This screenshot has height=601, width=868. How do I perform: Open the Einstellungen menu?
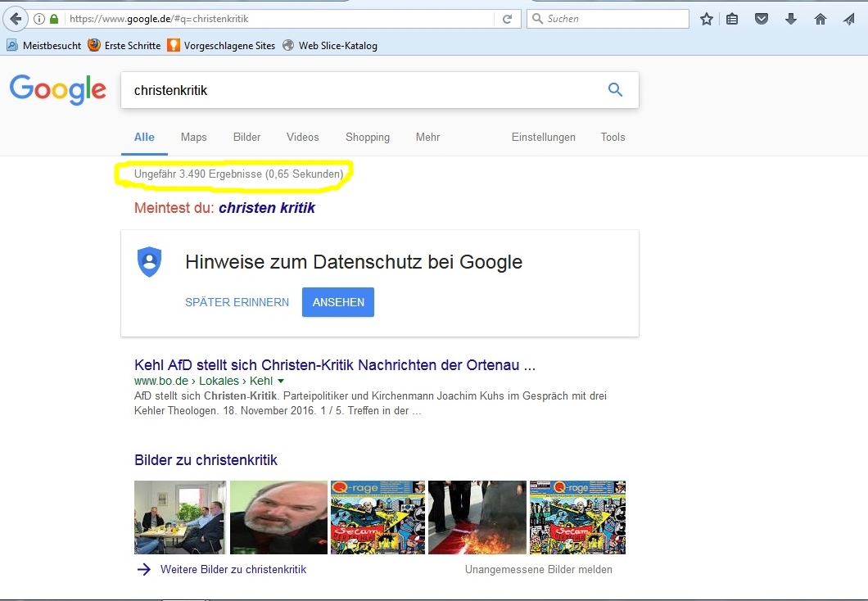[543, 138]
